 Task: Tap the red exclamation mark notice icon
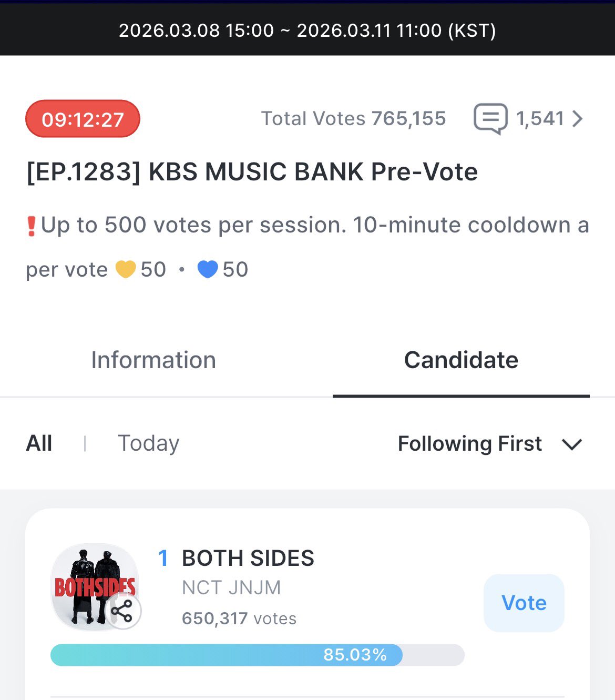coord(32,226)
